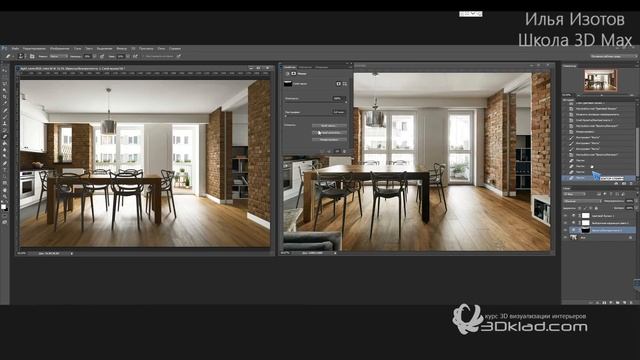640x360 pixels.
Task: Open the Справка menu
Action: (176, 49)
